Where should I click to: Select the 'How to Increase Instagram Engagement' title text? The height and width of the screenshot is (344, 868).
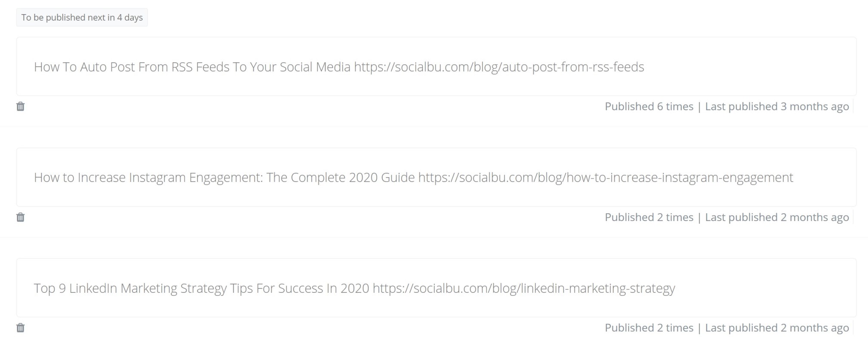(148, 177)
